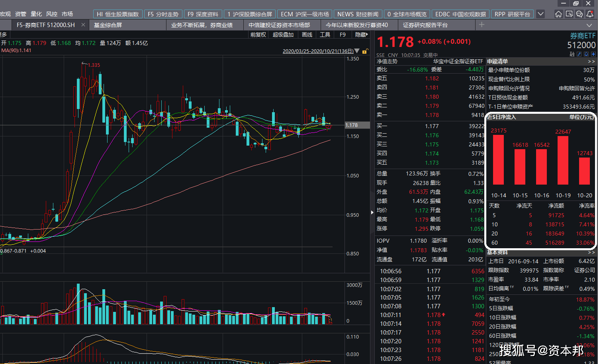Add a new tab with plus
Viewport: 599px width, 364px height.
482,25
